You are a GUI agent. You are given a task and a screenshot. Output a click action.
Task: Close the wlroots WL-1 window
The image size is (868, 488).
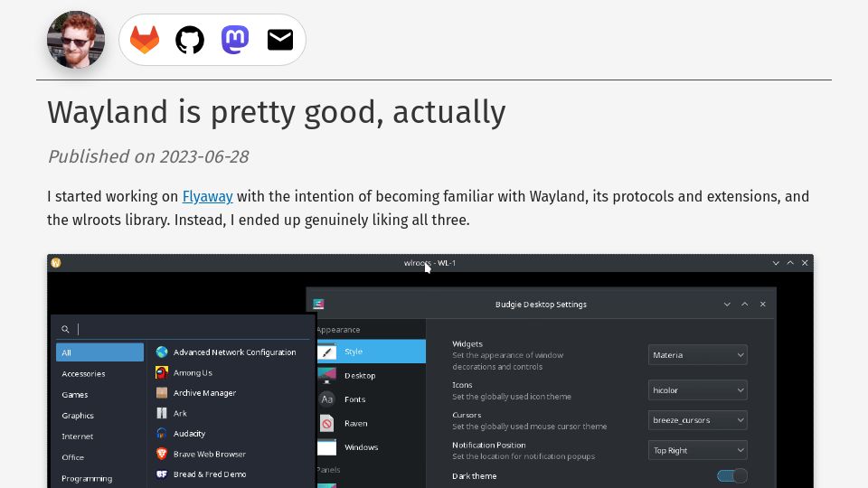(x=805, y=263)
